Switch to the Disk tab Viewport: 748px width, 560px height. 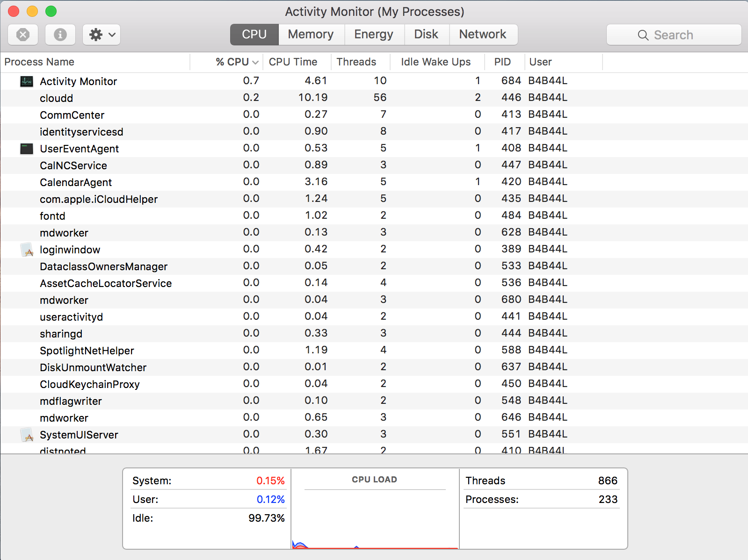(x=427, y=35)
